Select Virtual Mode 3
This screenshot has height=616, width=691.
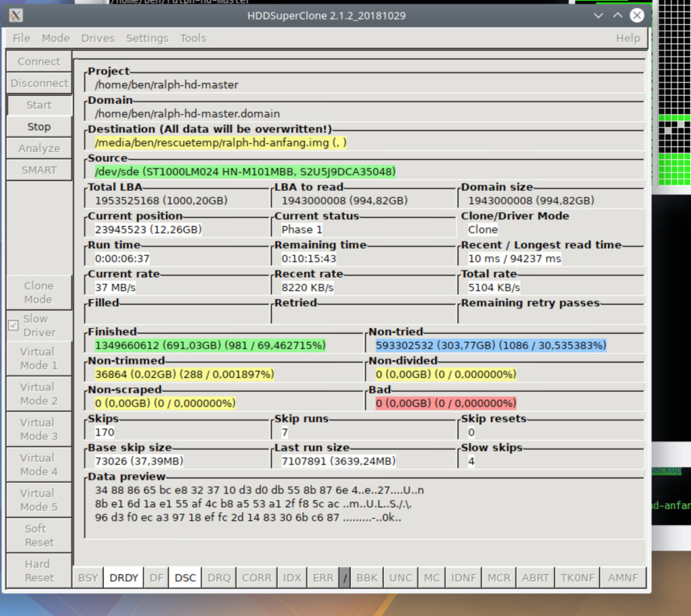click(x=38, y=429)
